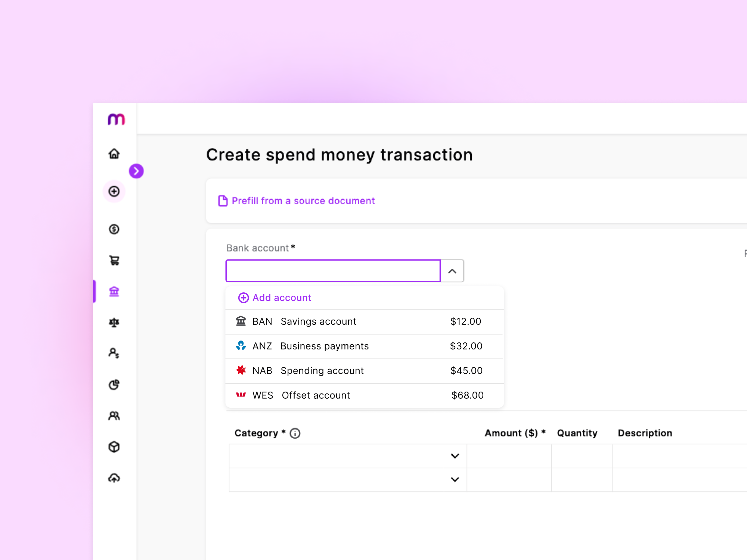Select the Banking sidebar icon

click(x=114, y=291)
